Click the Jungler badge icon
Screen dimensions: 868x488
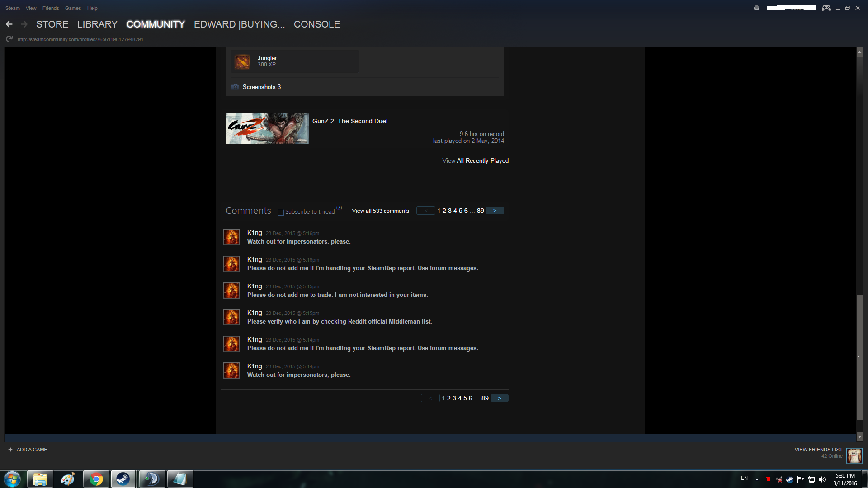(242, 62)
